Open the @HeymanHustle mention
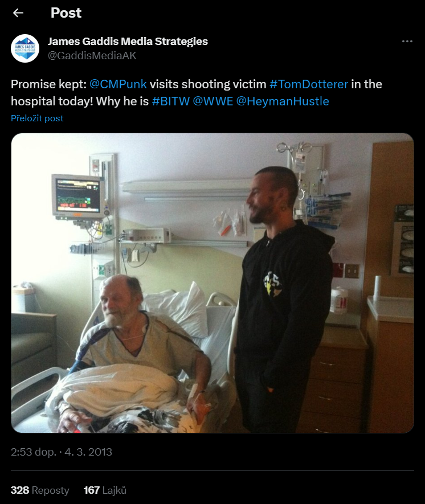Image resolution: width=425 pixels, height=504 pixels. [x=283, y=101]
